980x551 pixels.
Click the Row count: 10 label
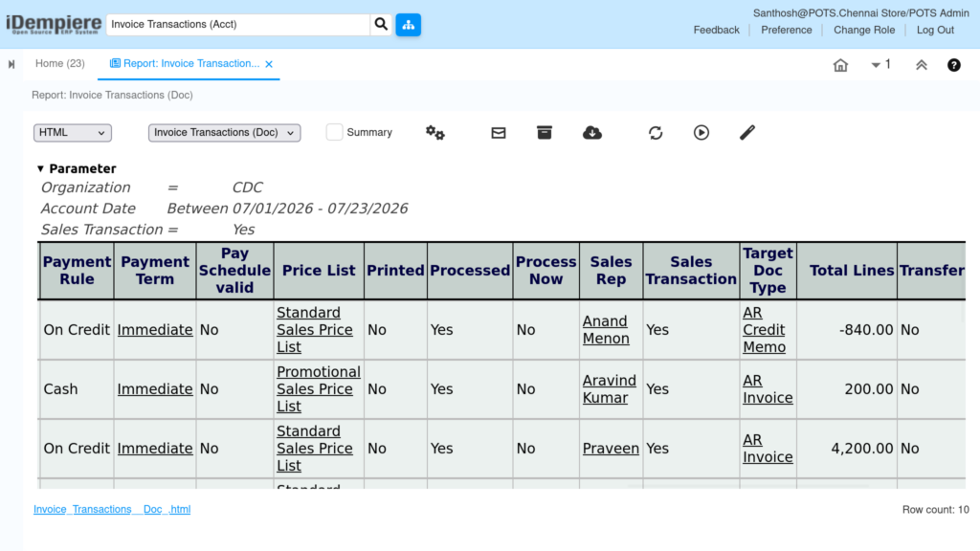click(x=936, y=510)
